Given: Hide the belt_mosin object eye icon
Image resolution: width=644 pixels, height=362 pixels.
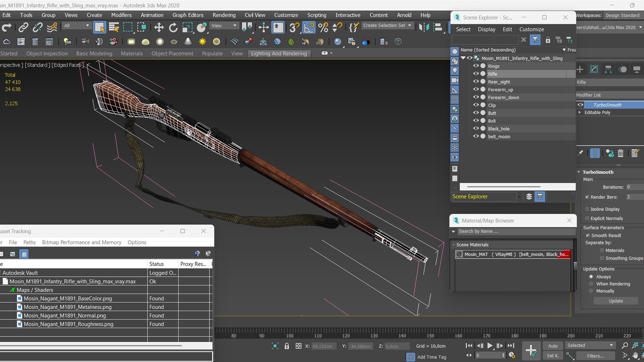Looking at the screenshot, I should 476,136.
